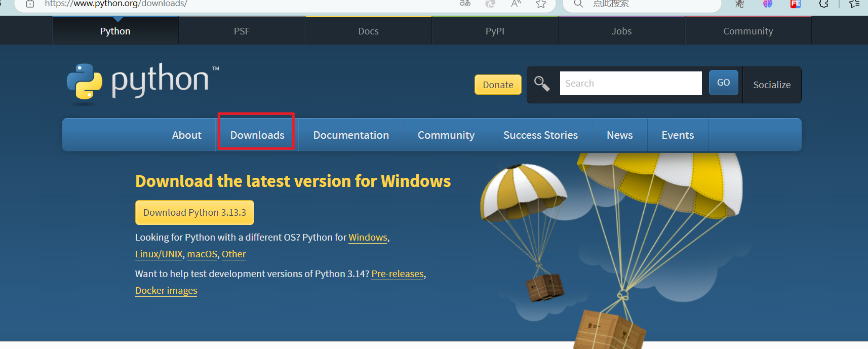Switch to the PSF top tab
Viewport: 868px width, 349px height.
coord(242,31)
